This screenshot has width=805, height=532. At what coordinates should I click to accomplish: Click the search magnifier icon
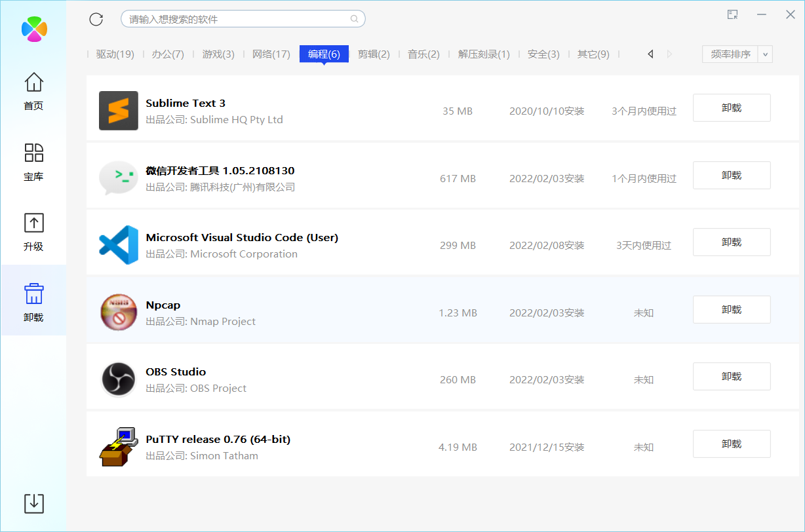(x=355, y=19)
